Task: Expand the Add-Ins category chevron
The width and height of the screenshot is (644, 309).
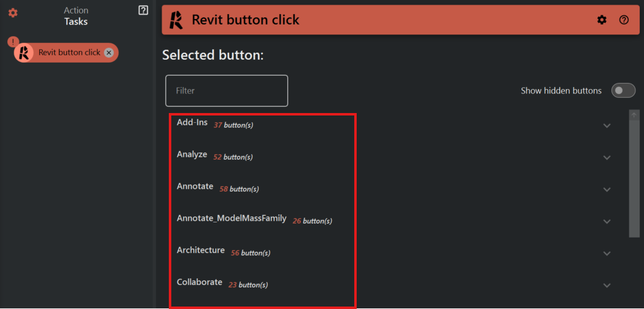Action: [607, 126]
